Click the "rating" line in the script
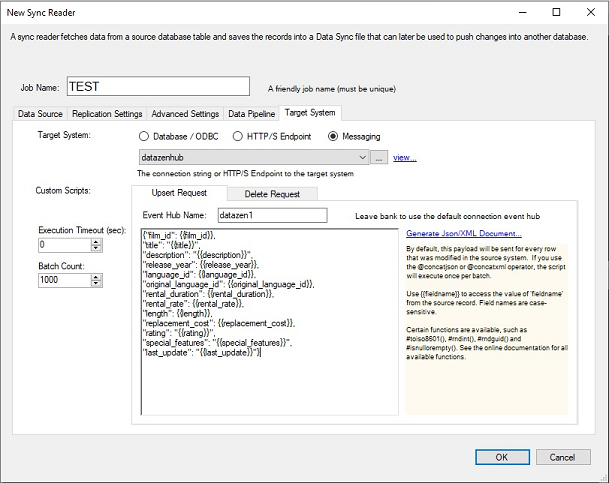Screen dimensions: 609x483 (x=179, y=333)
